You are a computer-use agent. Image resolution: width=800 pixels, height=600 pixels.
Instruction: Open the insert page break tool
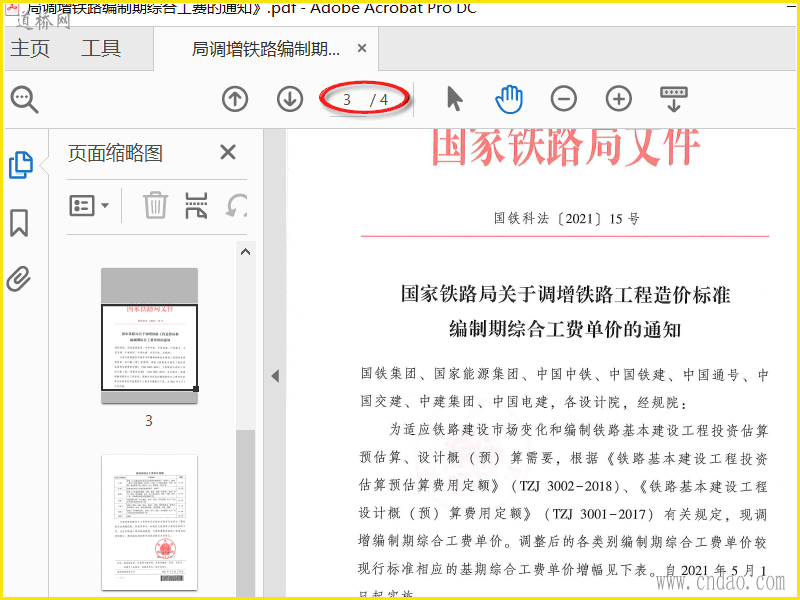(x=196, y=205)
